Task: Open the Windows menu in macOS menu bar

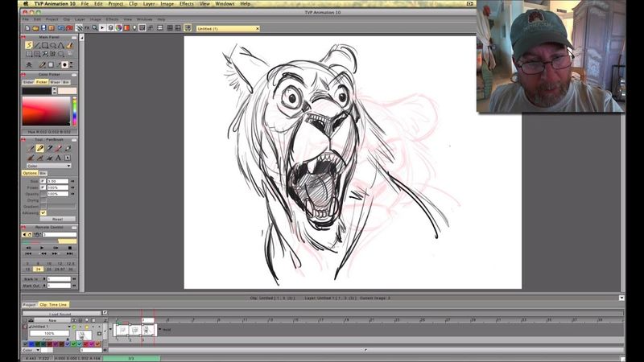Action: point(225,4)
